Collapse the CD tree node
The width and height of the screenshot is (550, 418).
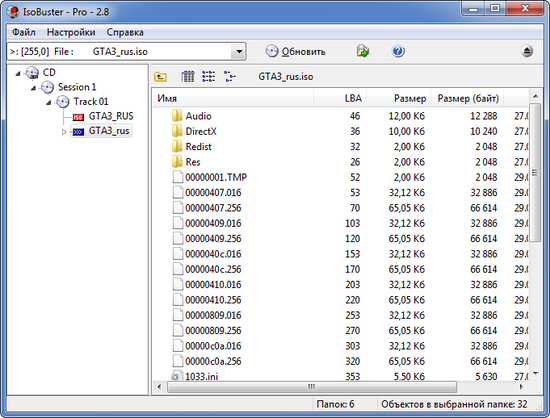pos(18,73)
